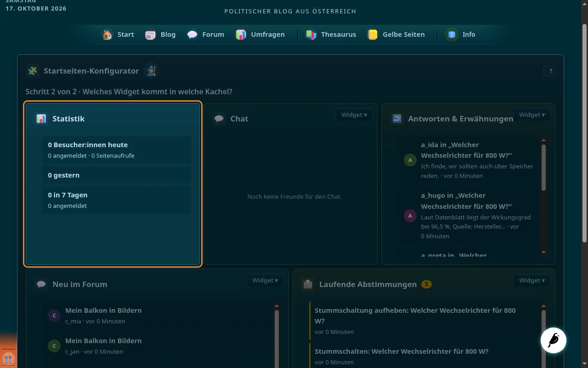The height and width of the screenshot is (368, 588).
Task: Select the Statistik tile
Action: [x=113, y=184]
